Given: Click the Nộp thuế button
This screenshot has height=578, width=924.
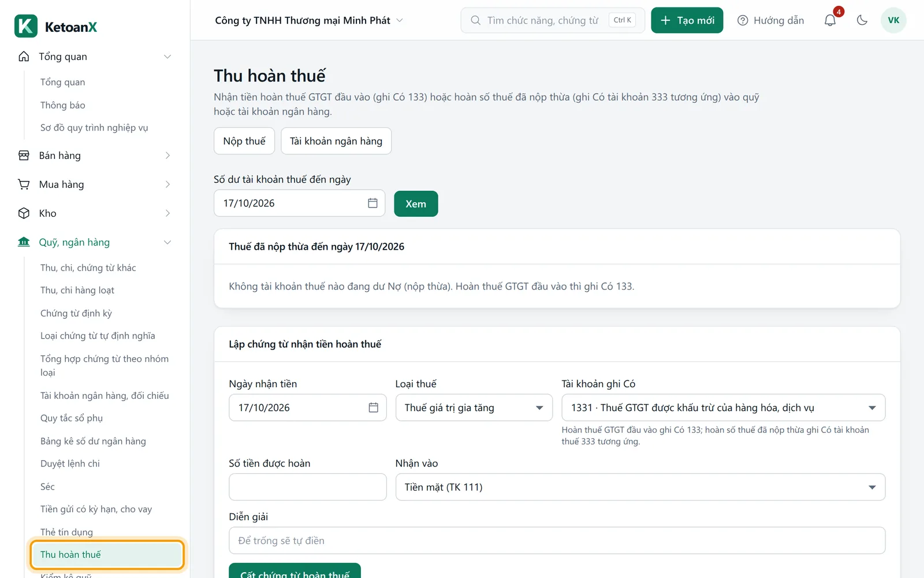Looking at the screenshot, I should 244,141.
